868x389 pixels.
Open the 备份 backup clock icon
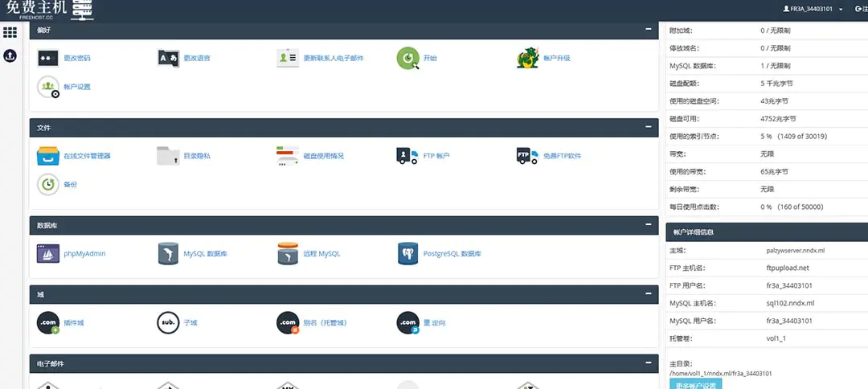pos(48,185)
